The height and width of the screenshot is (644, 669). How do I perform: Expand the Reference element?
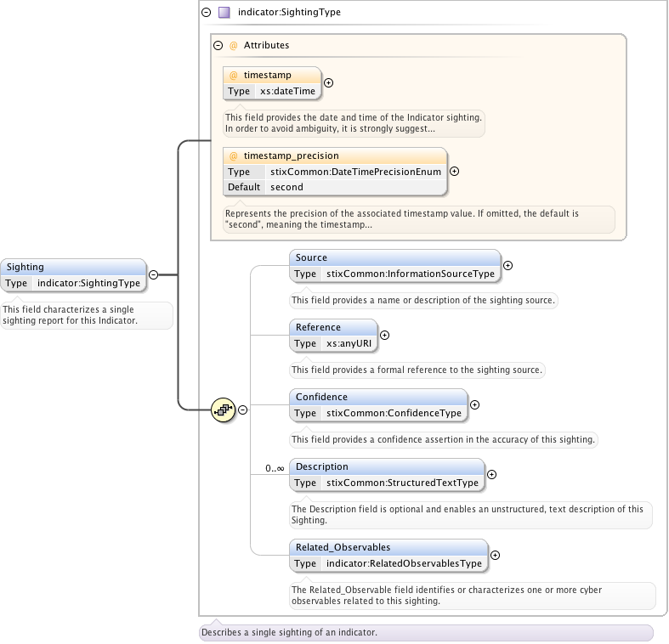click(x=384, y=335)
